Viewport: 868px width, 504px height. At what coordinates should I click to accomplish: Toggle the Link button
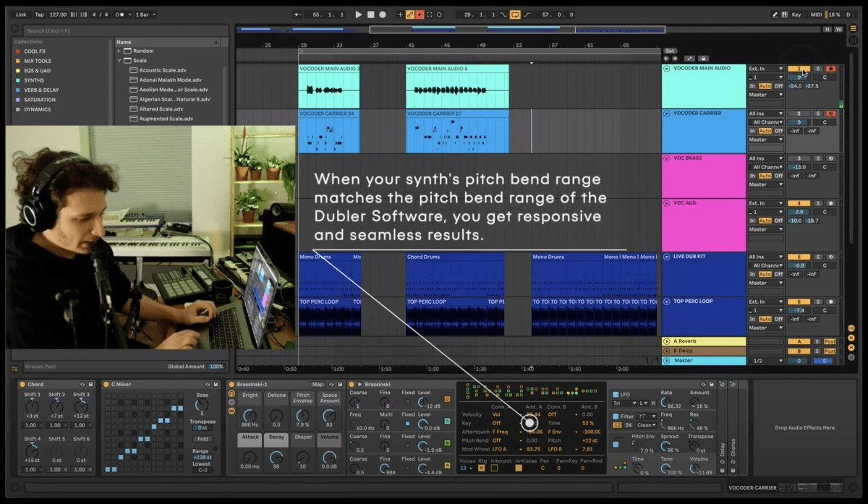(x=21, y=14)
